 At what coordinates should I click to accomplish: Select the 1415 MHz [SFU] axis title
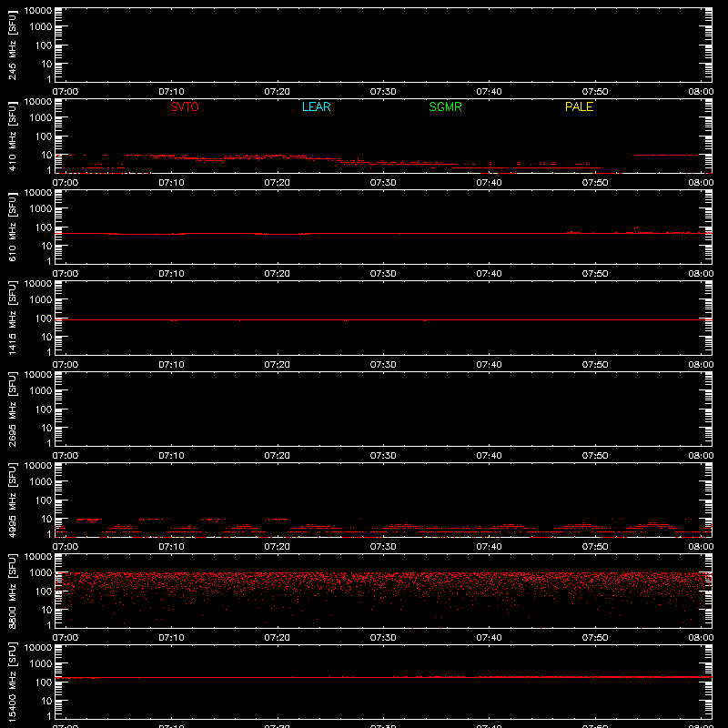[13, 318]
